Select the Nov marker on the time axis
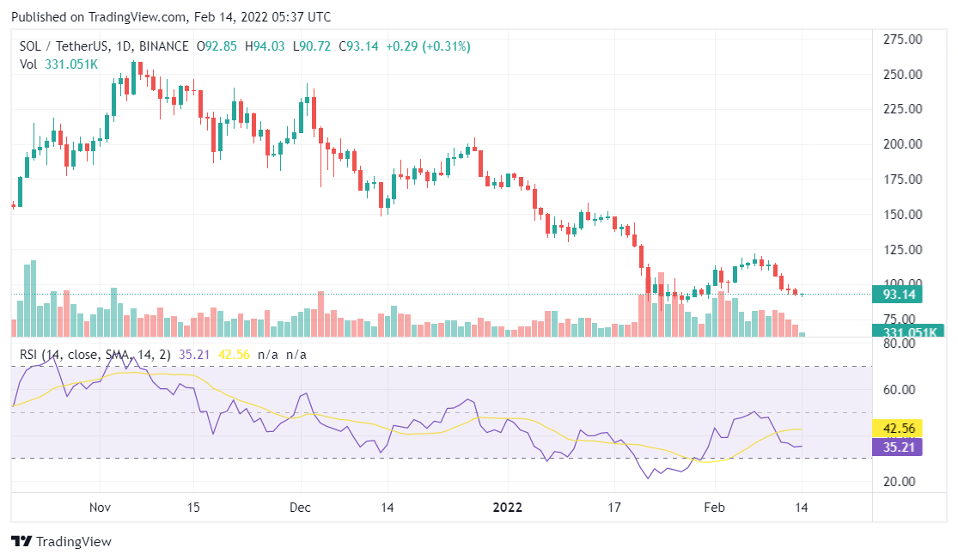This screenshot has height=560, width=958. (101, 506)
